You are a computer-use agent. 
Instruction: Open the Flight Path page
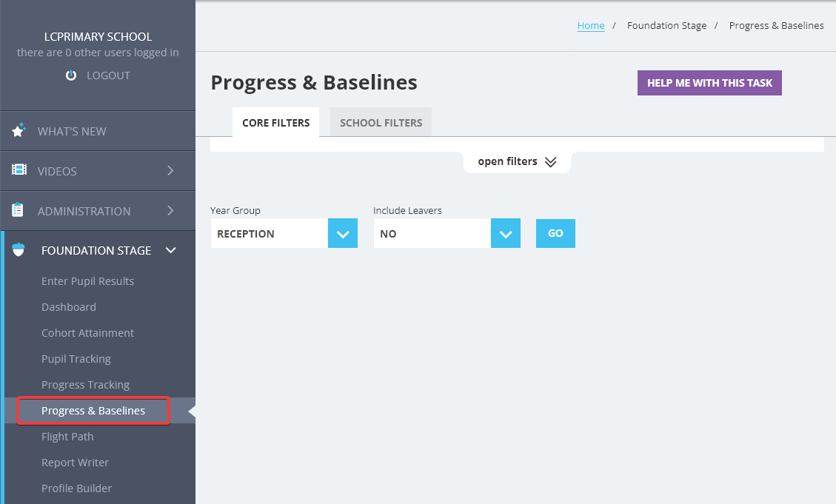tap(67, 437)
